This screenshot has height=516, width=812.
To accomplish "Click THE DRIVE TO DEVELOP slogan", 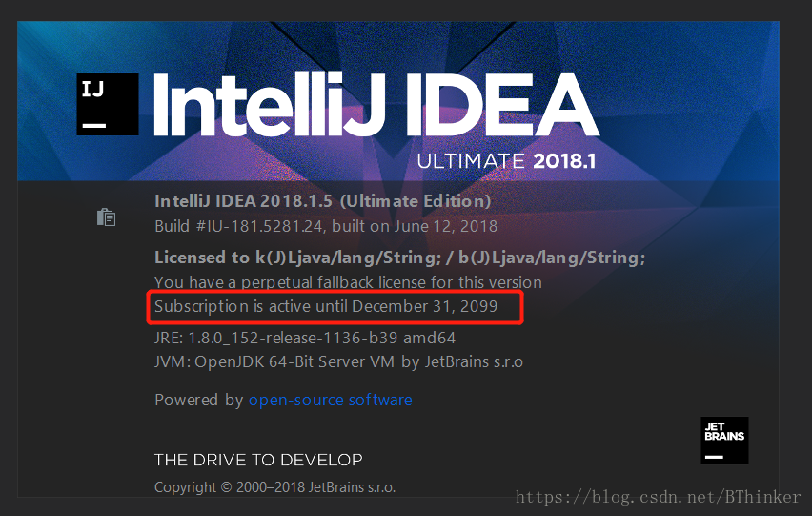I will coord(258,460).
